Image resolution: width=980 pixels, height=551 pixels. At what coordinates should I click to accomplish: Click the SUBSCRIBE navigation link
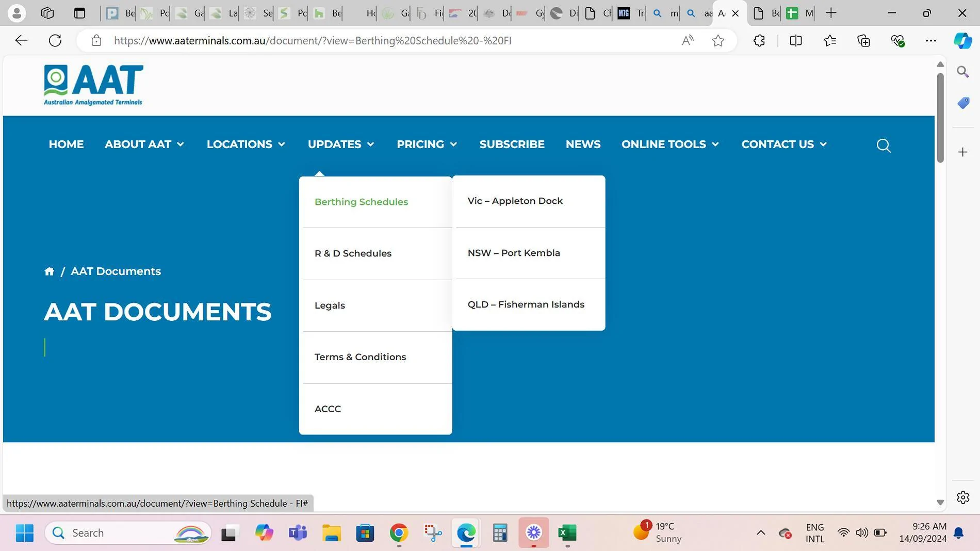point(512,144)
